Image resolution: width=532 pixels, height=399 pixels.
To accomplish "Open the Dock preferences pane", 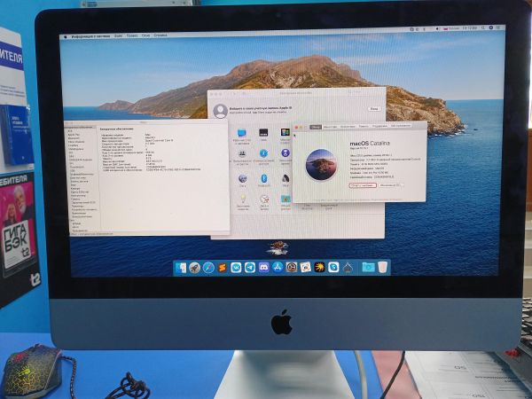I will (x=263, y=133).
